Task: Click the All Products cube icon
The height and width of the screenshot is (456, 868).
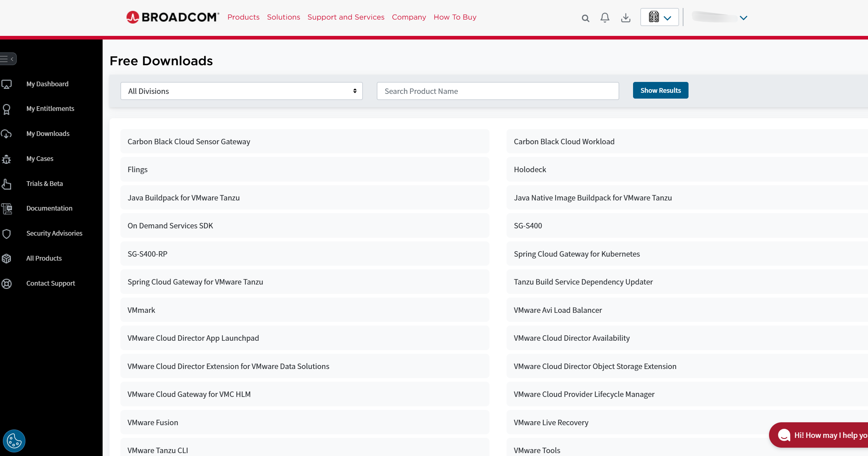Action: click(7, 258)
